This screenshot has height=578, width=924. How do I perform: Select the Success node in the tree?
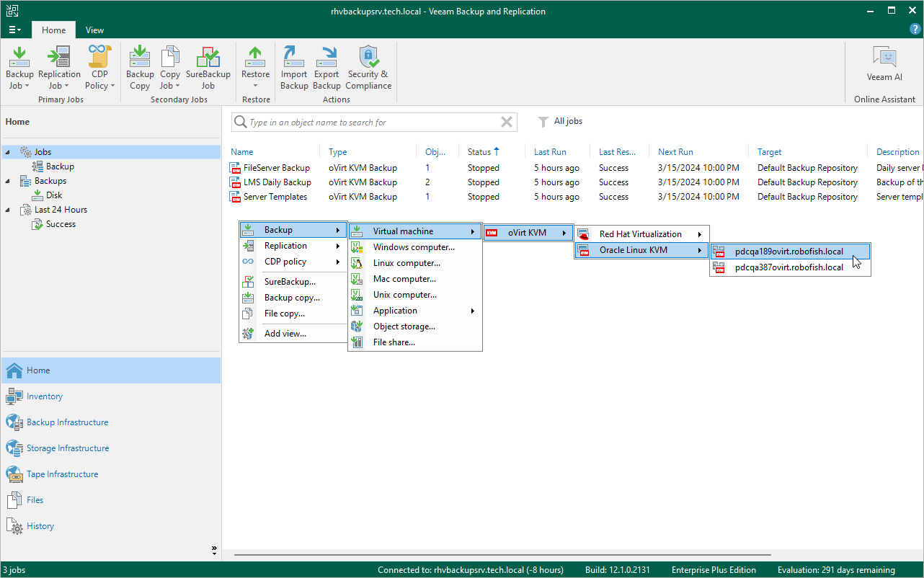click(x=61, y=224)
